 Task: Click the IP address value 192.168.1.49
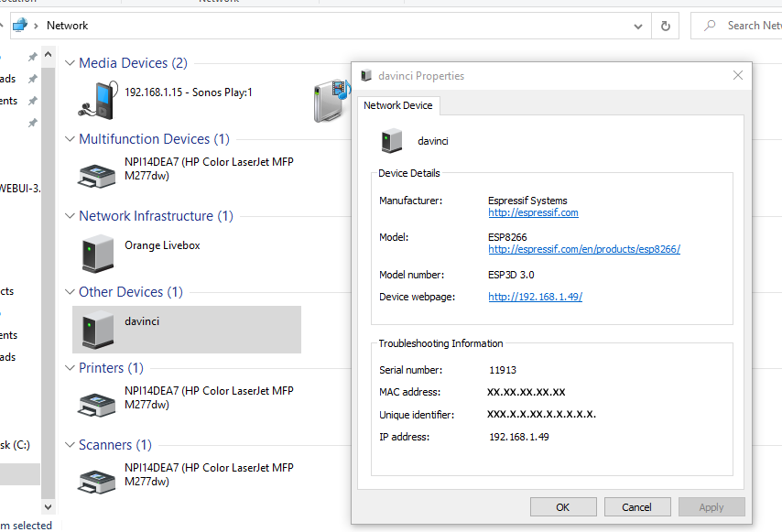[x=518, y=437]
